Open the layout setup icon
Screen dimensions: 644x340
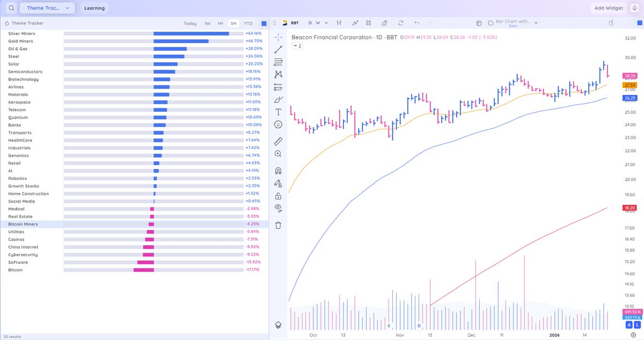click(x=479, y=23)
